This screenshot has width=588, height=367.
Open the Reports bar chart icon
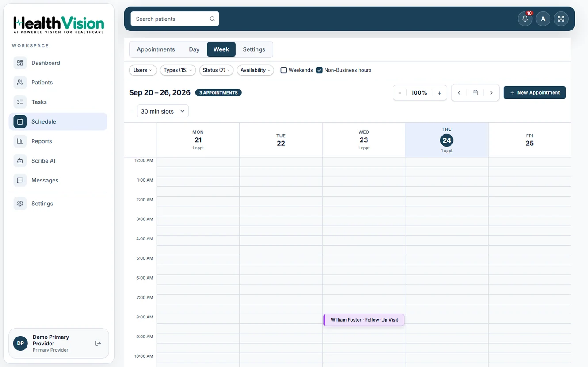pyautogui.click(x=20, y=141)
